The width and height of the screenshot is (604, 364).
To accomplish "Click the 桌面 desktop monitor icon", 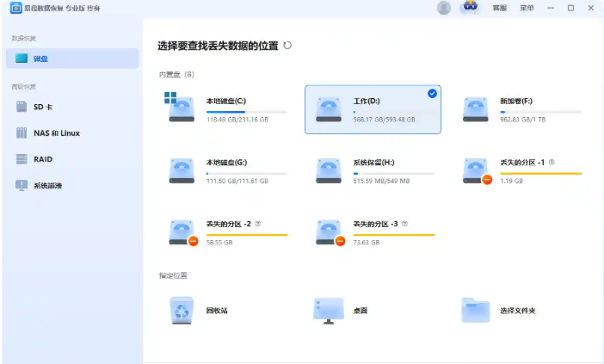I will 329,311.
